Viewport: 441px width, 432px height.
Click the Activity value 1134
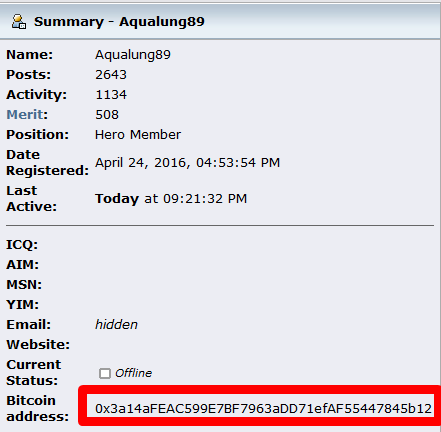111,95
